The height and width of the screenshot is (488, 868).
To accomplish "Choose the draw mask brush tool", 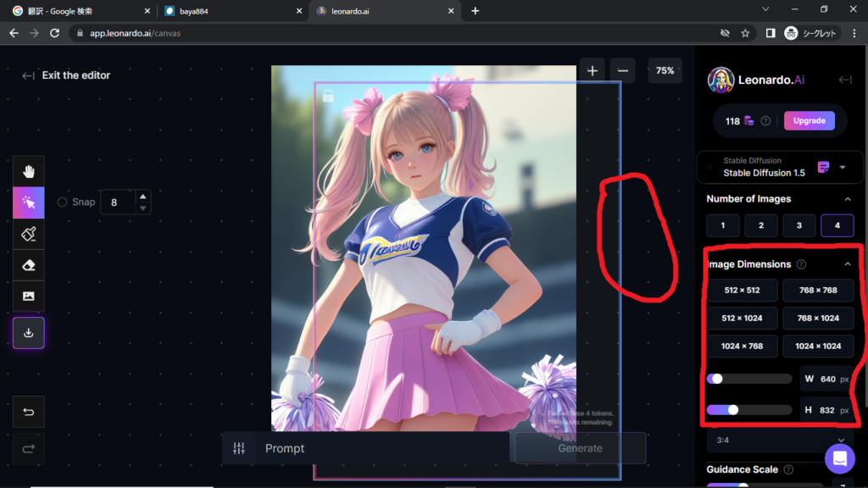I will tap(28, 234).
